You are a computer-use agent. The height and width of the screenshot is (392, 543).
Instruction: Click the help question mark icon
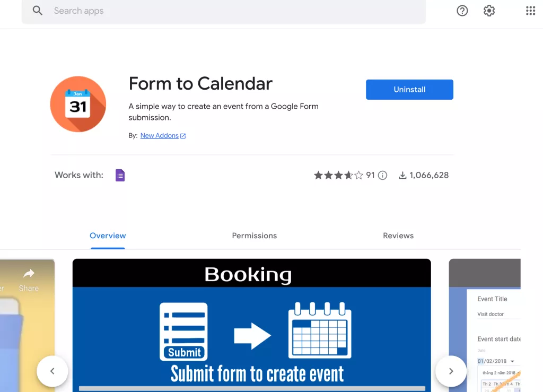click(x=462, y=10)
